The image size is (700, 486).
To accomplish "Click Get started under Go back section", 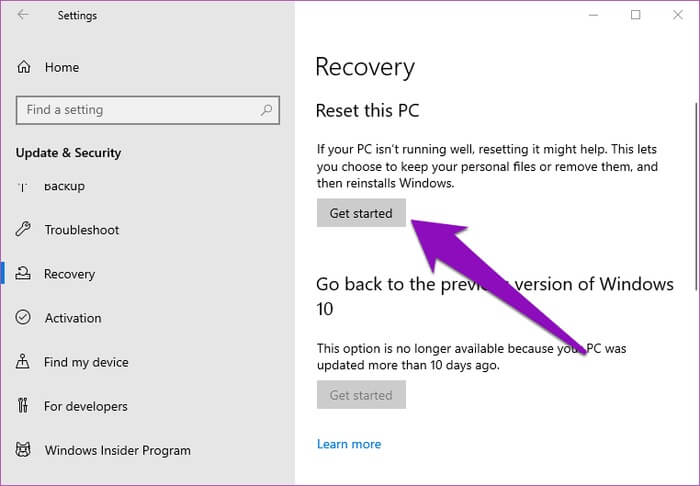I will pos(361,395).
